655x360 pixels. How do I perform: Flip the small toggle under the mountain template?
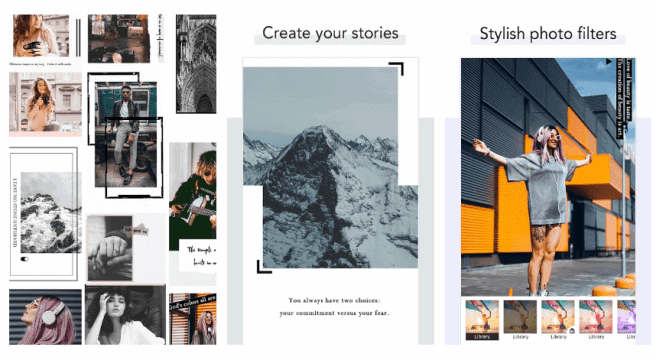pos(25,259)
